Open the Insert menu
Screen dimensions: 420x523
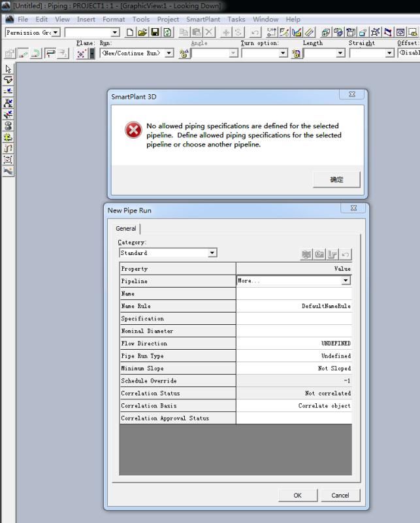(86, 20)
